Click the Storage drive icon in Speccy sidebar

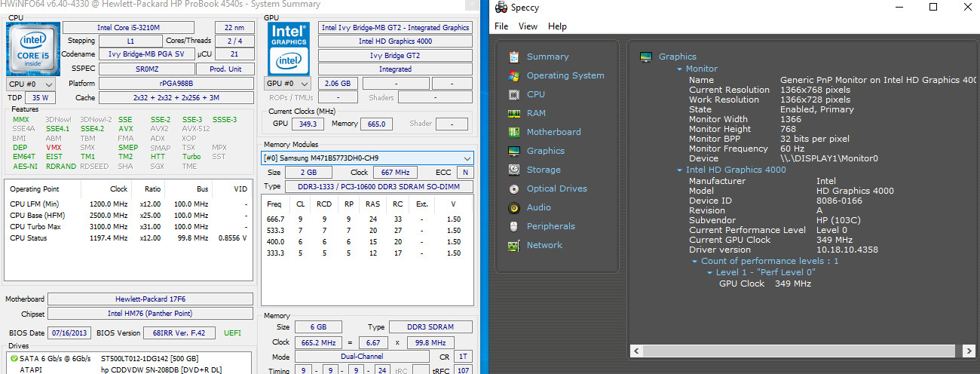coord(514,170)
